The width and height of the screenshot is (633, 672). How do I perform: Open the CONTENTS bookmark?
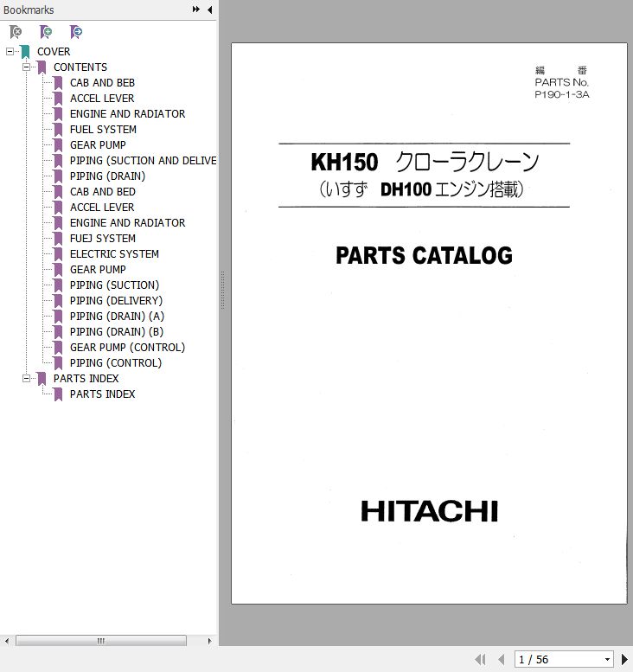click(x=80, y=67)
